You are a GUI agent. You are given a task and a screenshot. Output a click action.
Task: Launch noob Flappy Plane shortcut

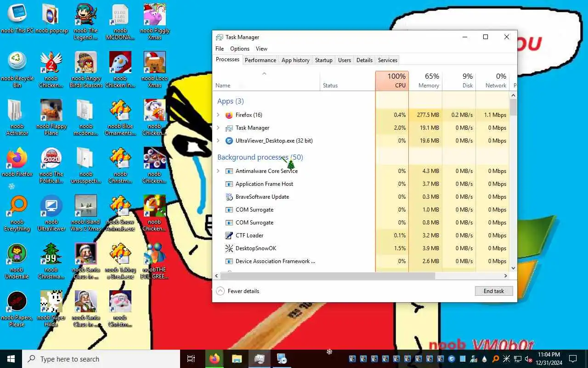click(51, 117)
